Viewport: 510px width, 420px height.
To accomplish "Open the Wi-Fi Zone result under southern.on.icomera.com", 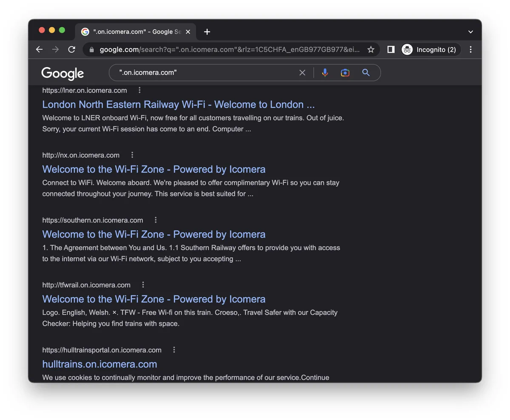I will click(154, 234).
